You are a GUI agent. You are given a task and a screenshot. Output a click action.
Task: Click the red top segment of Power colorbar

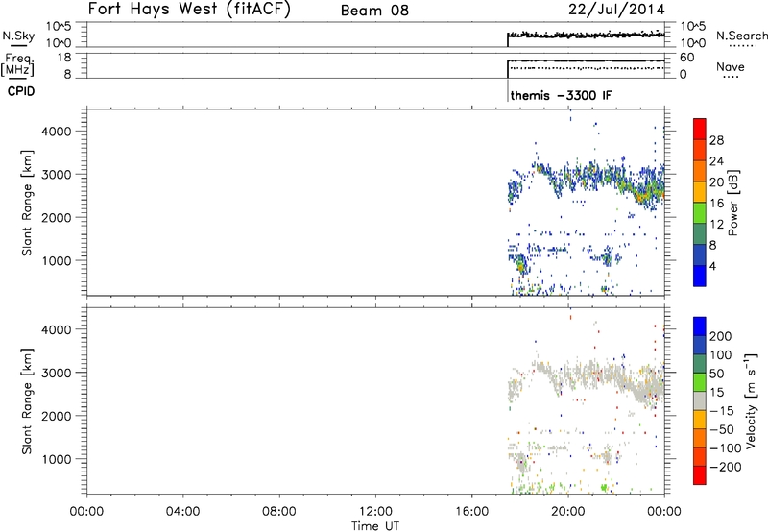point(700,129)
